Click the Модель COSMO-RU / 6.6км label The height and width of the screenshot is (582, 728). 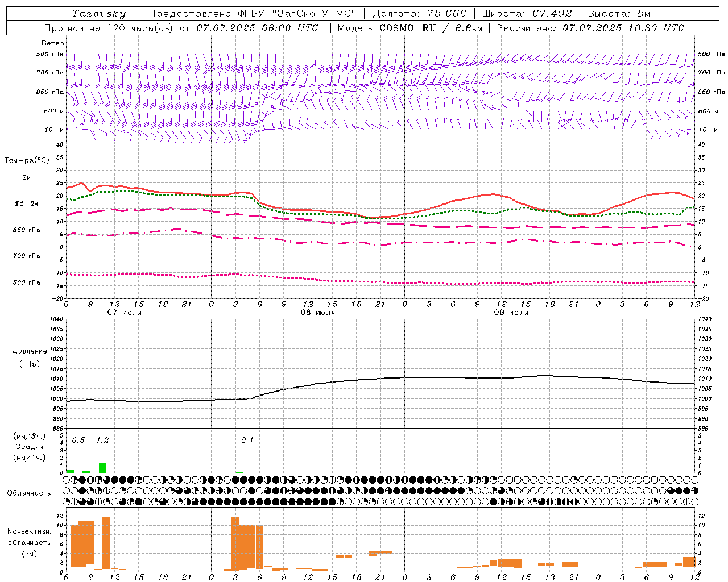pos(409,28)
